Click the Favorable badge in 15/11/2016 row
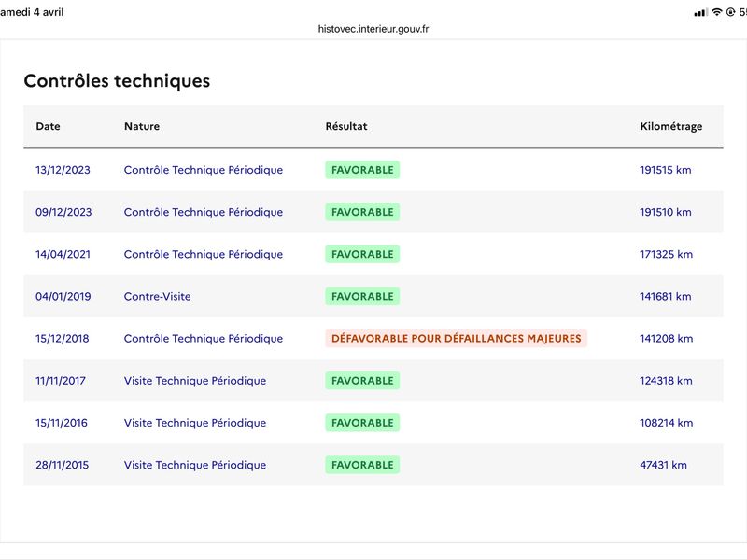Screen dimensions: 747x560 pyautogui.click(x=362, y=422)
